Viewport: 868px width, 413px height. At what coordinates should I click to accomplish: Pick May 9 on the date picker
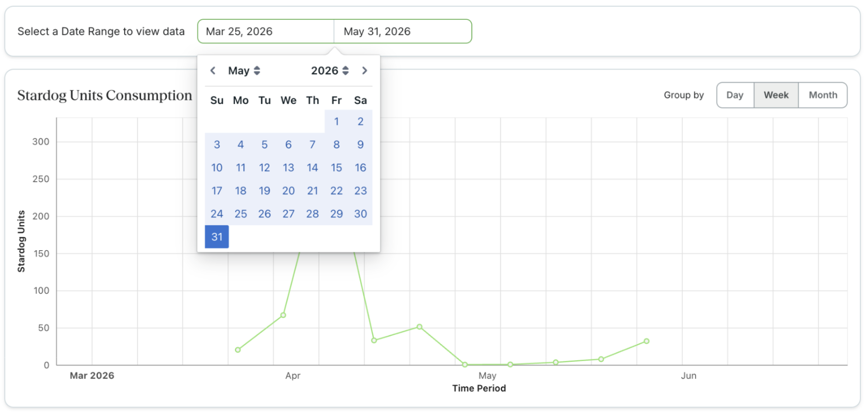[360, 144]
